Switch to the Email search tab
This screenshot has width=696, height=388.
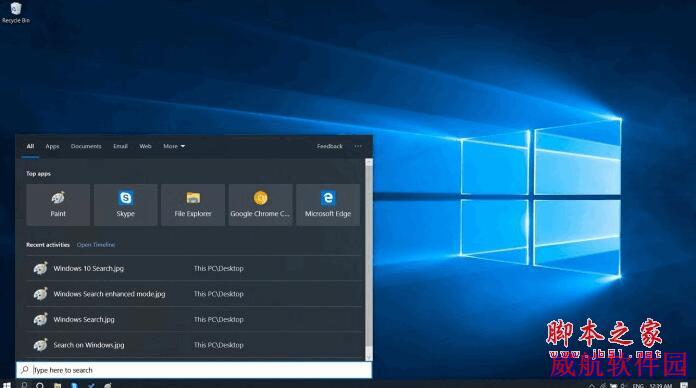[120, 146]
